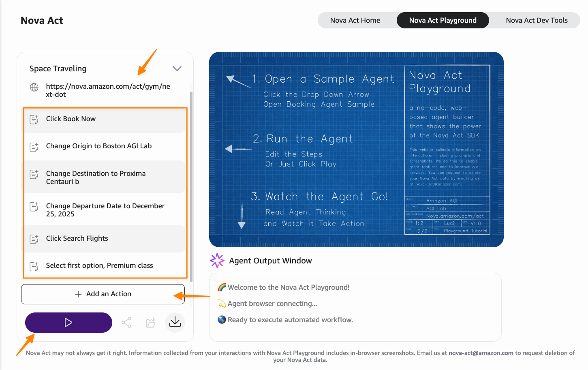This screenshot has width=588, height=370.
Task: Open the Space Traveling sample selector
Action: 58,68
